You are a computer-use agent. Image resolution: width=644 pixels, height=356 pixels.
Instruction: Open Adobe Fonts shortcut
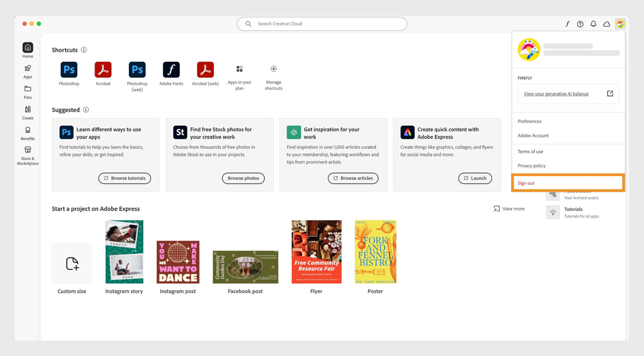point(171,69)
